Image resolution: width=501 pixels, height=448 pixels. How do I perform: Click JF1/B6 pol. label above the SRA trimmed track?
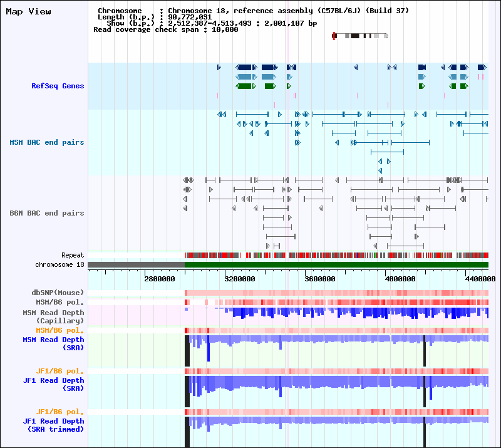tap(59, 412)
